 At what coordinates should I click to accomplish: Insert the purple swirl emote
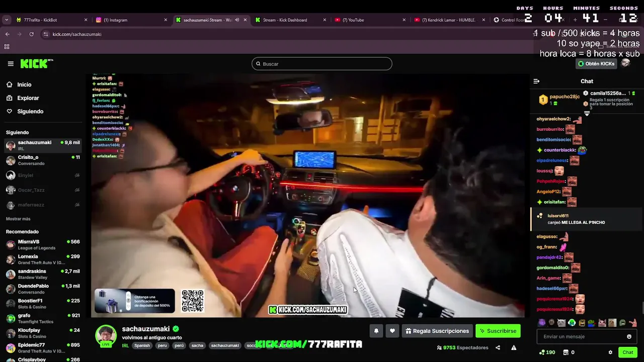(x=541, y=323)
